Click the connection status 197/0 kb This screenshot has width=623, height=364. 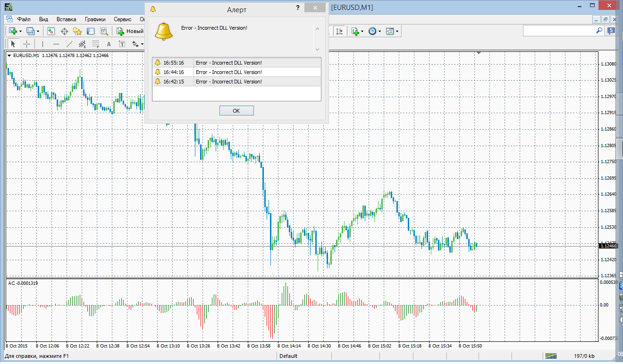tap(584, 356)
